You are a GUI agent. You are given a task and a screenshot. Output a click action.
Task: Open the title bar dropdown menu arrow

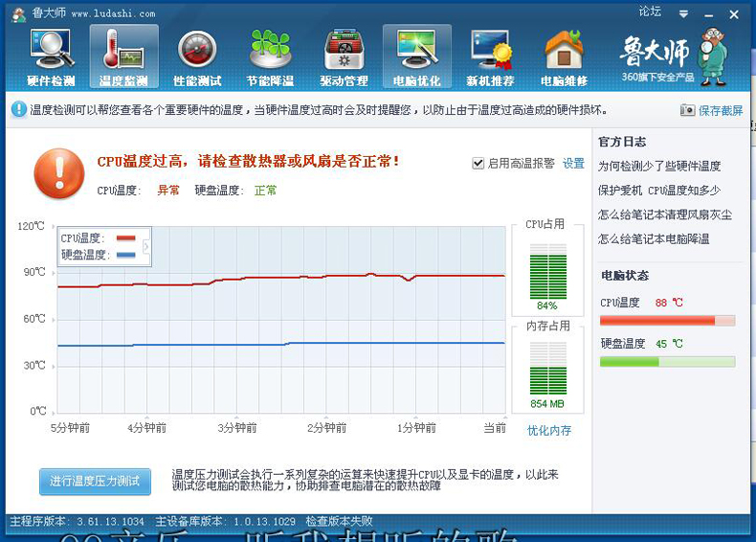coord(683,14)
